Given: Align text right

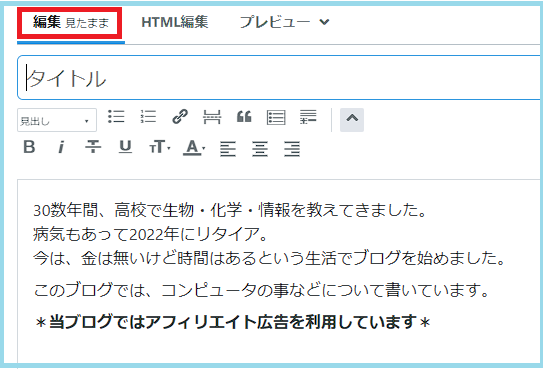Looking at the screenshot, I should pos(292,149).
